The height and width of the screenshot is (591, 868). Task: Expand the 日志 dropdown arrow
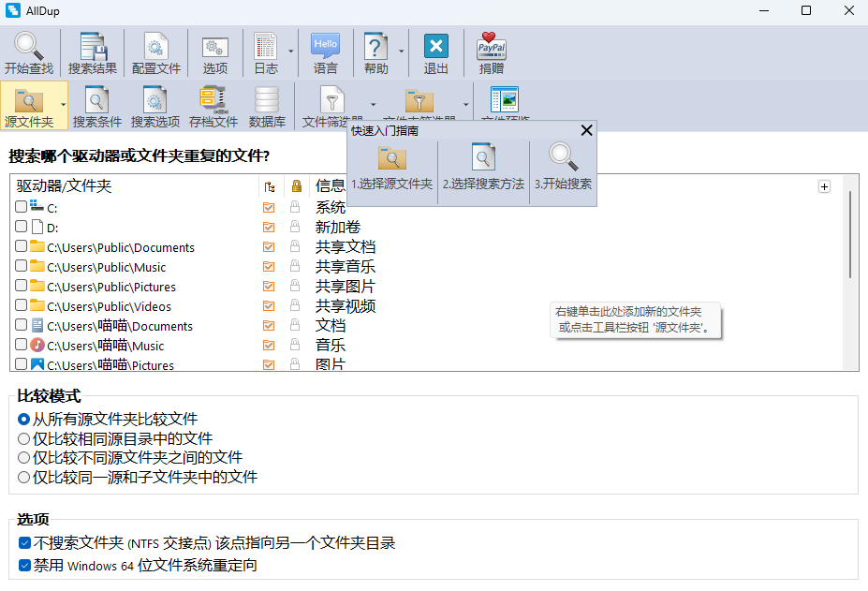291,51
